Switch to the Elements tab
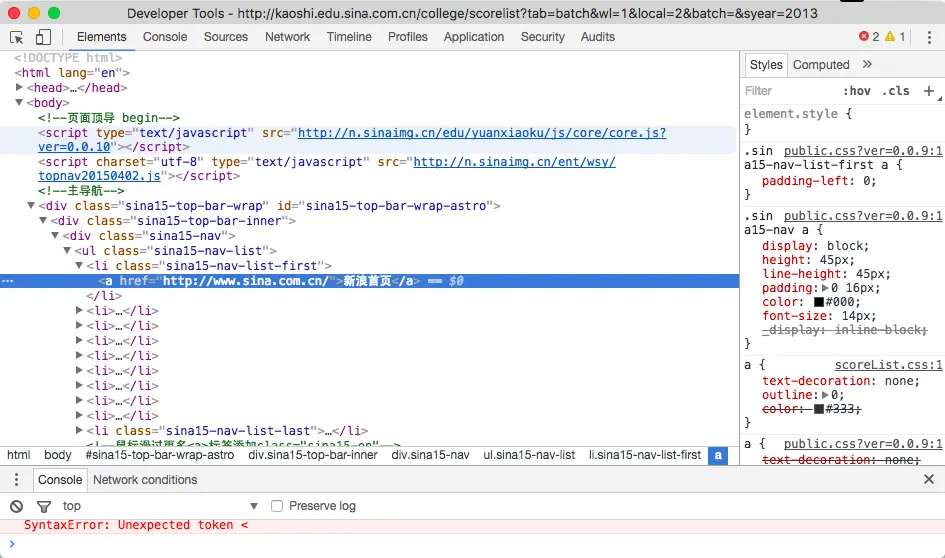This screenshot has width=945, height=558. (x=101, y=37)
